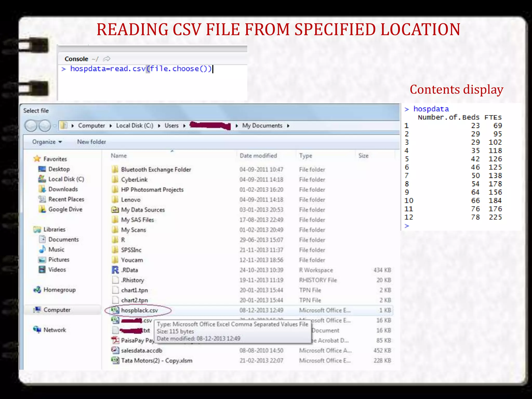Select the .RData R workspace file
The width and height of the screenshot is (532, 399).
[129, 270]
